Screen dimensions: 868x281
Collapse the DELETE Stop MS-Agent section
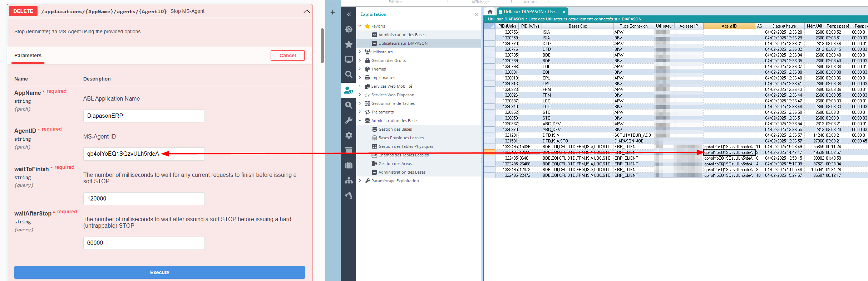(306, 11)
